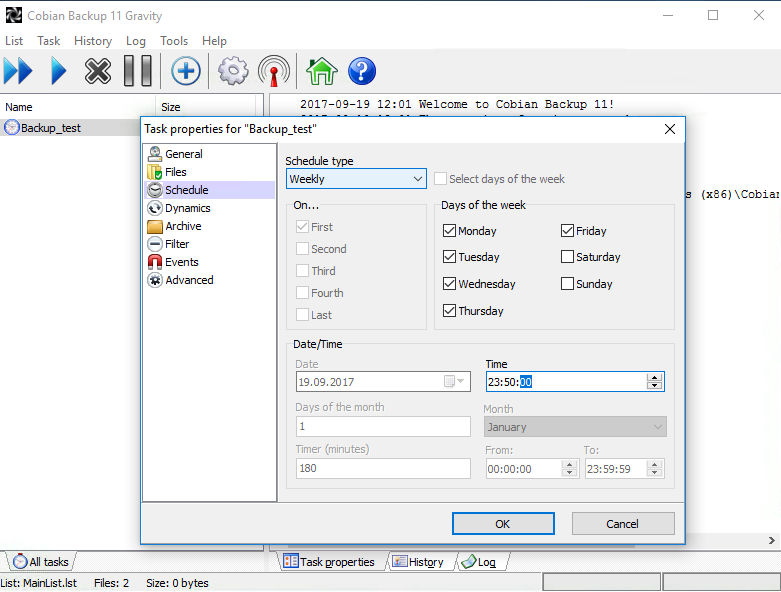Toggle the First checkbox under On...
The height and width of the screenshot is (592, 781).
tap(302, 227)
